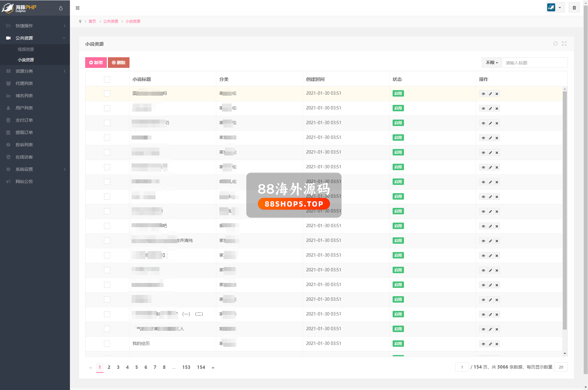Screen dimensions: 588x390
Task: Click edit pencil icon in first row
Action: 490,94
